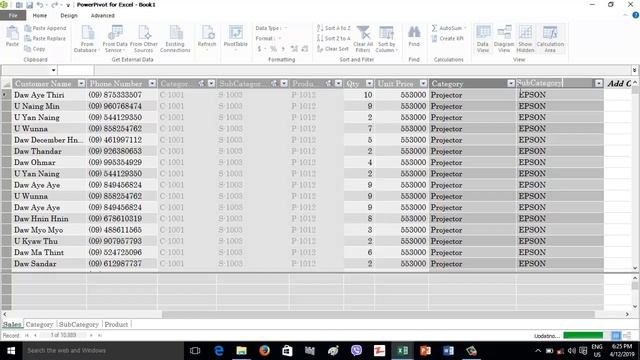Open the Product sheet tab
Screen dimensions: 640x360
click(116, 324)
